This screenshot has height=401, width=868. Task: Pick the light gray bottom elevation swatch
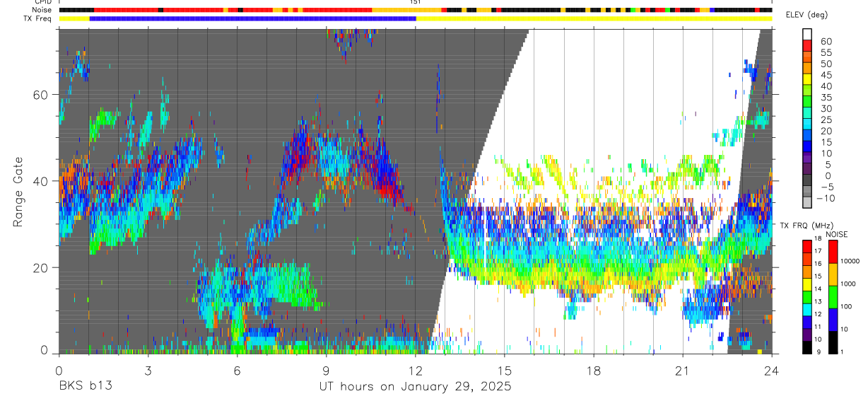pyautogui.click(x=807, y=202)
